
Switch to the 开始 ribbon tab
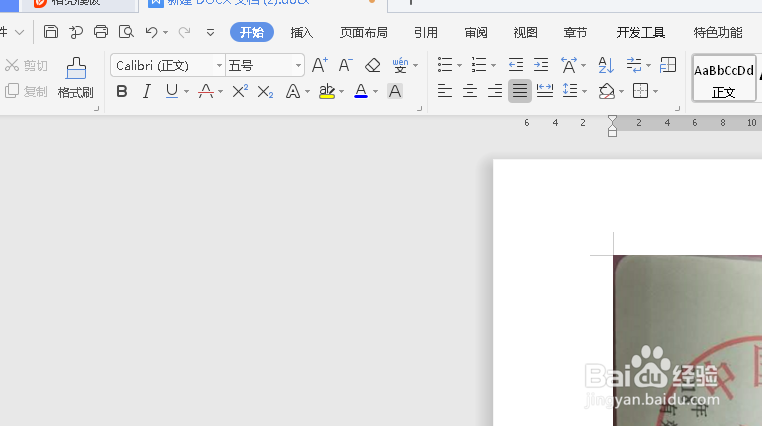pos(252,32)
